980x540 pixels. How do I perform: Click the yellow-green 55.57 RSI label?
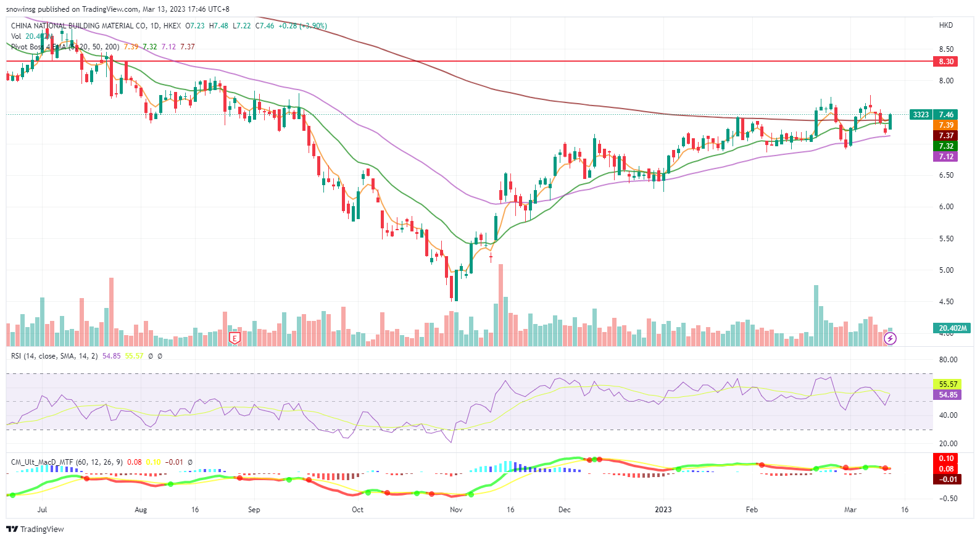pyautogui.click(x=948, y=384)
